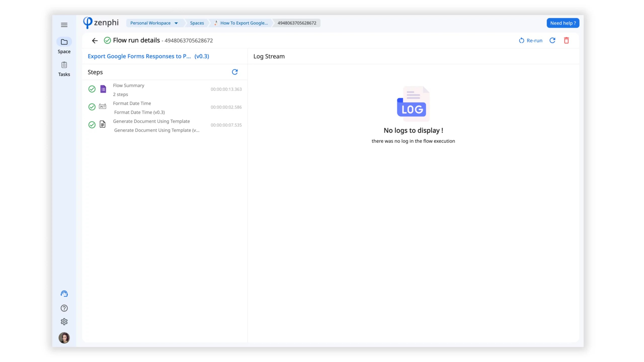Click the Need help? button
The width and height of the screenshot is (644, 362).
coord(563,23)
